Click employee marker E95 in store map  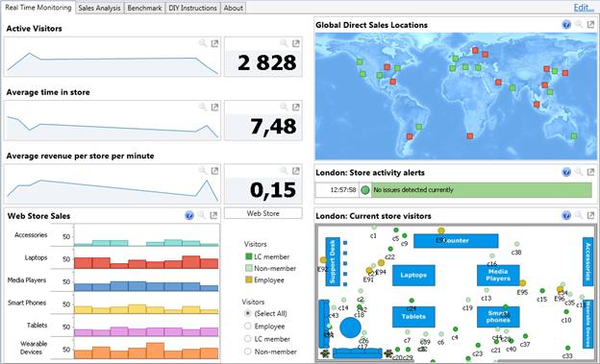[522, 283]
